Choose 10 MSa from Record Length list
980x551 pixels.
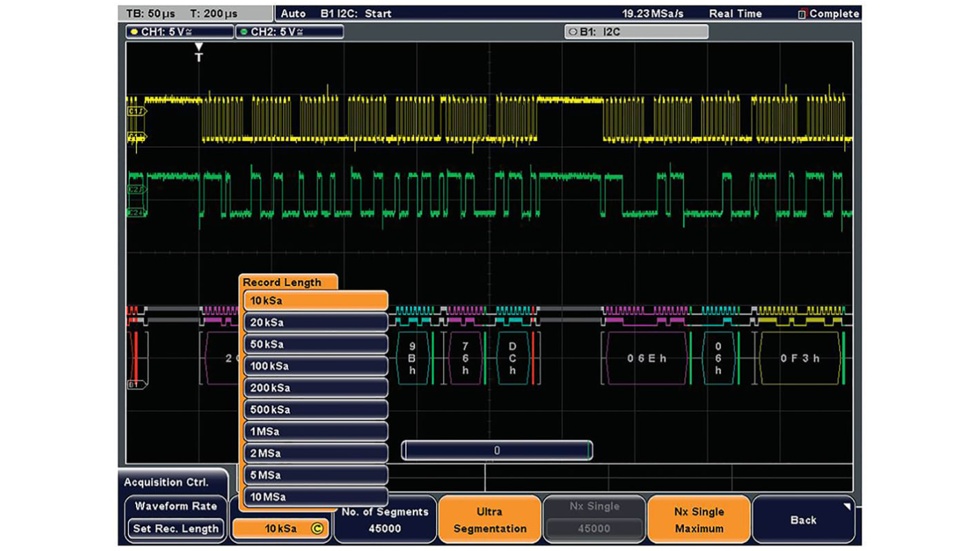pyautogui.click(x=315, y=496)
